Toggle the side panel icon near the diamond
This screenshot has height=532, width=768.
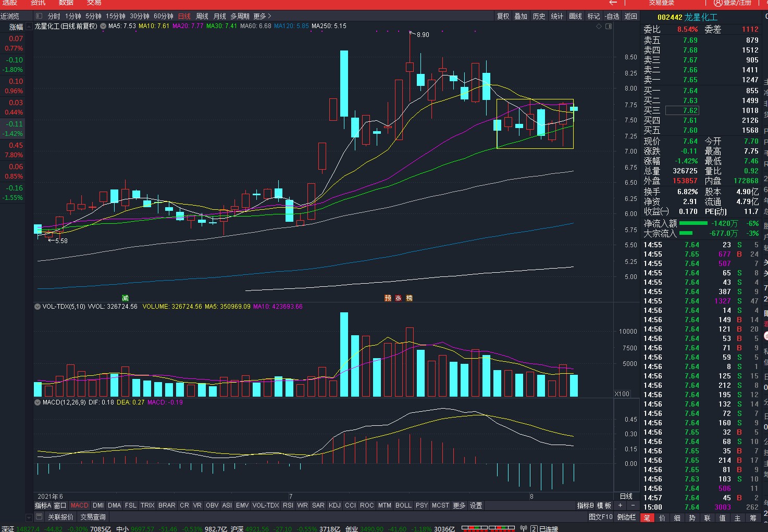(609, 26)
